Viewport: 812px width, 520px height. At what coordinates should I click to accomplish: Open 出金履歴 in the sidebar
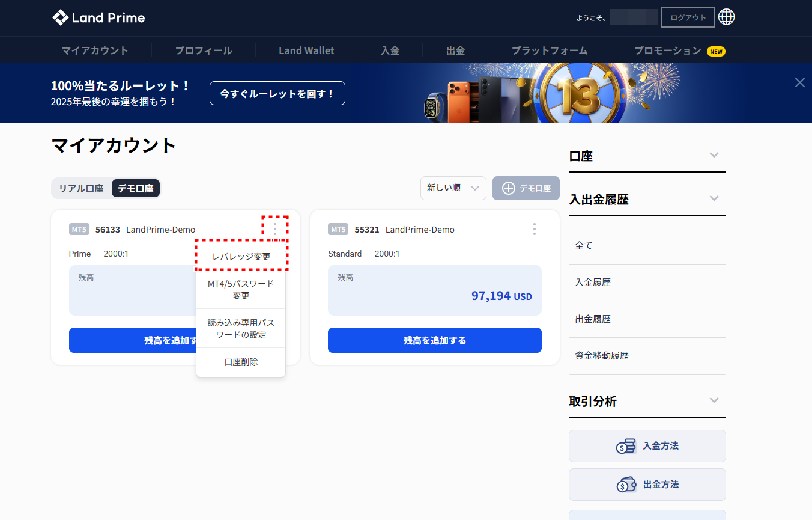647,319
